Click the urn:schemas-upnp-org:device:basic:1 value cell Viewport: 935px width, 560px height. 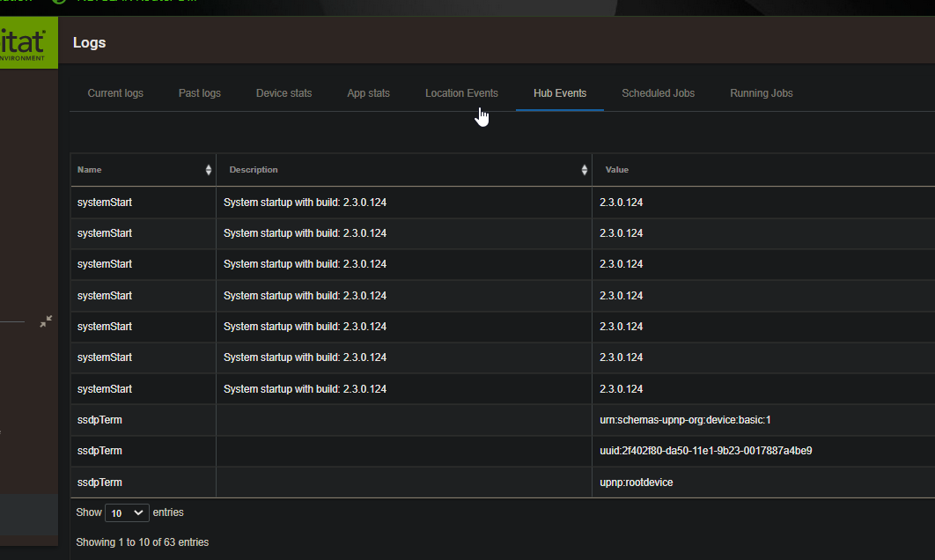coord(685,420)
